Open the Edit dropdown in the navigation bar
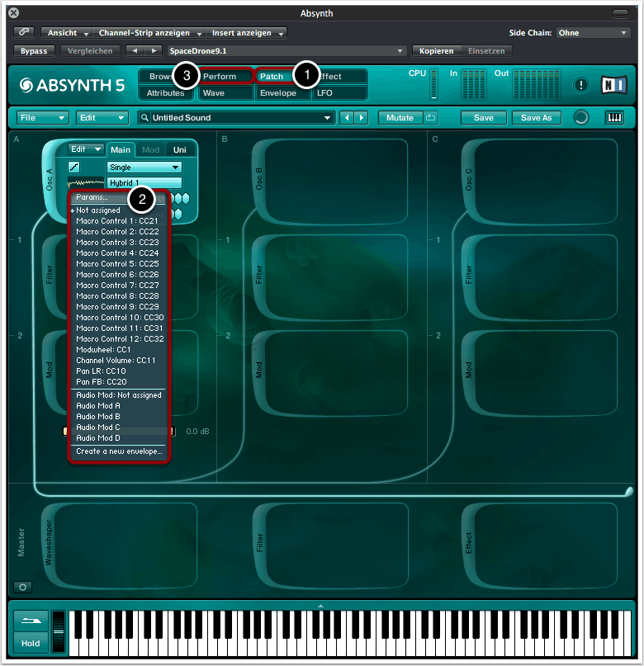This screenshot has height=666, width=644. (x=102, y=118)
